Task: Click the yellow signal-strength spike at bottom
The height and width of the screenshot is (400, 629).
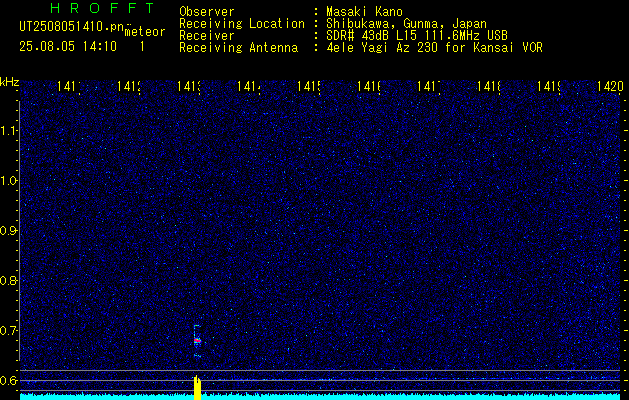Action: coord(197,388)
